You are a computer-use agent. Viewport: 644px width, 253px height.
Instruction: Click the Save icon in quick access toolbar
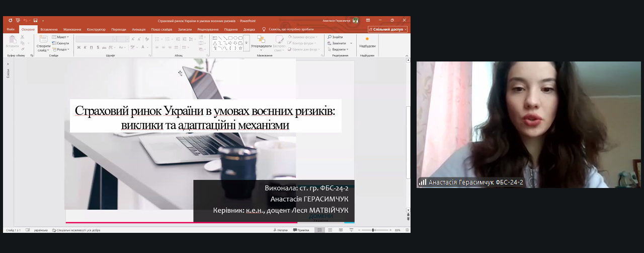35,21
